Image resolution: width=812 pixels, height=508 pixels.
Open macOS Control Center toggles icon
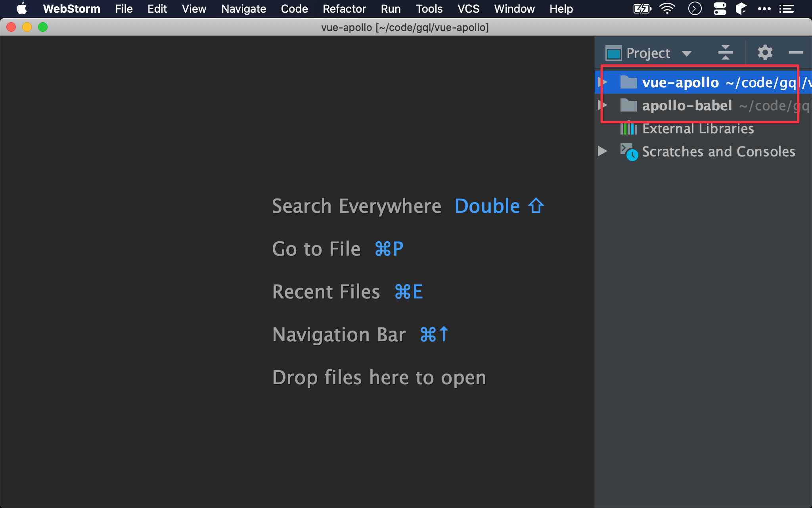click(x=720, y=9)
